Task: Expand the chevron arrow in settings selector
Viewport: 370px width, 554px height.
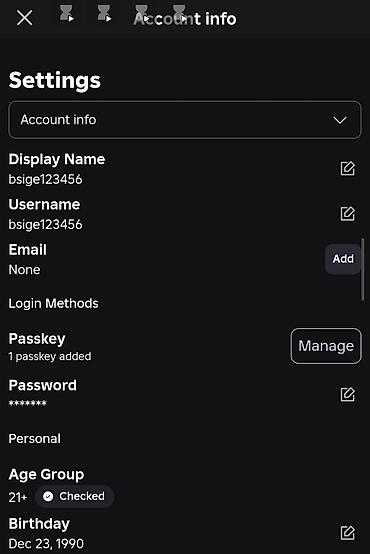Action: pyautogui.click(x=340, y=120)
